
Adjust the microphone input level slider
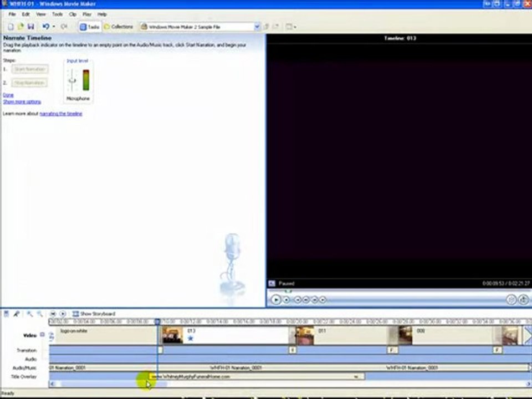pyautogui.click(x=72, y=80)
